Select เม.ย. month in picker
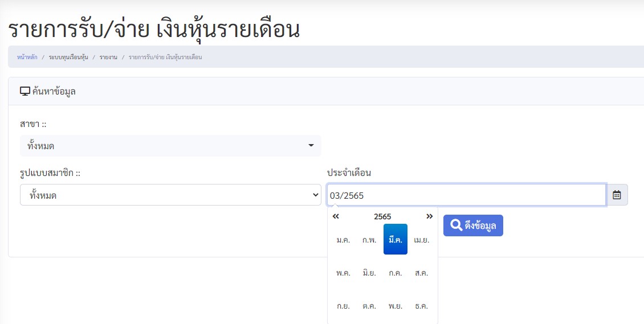The image size is (644, 324). tap(422, 240)
